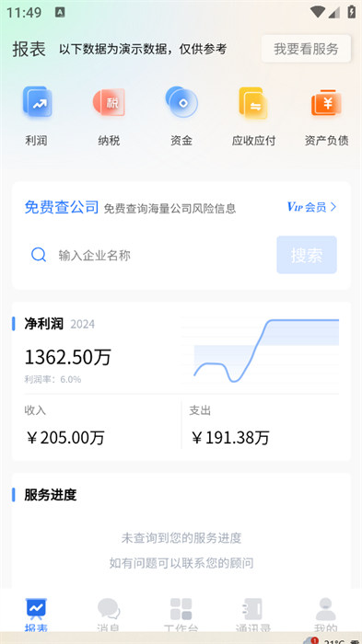The width and height of the screenshot is (362, 644).
Task: Open the 应收应付 receivables icon
Action: [x=253, y=103]
